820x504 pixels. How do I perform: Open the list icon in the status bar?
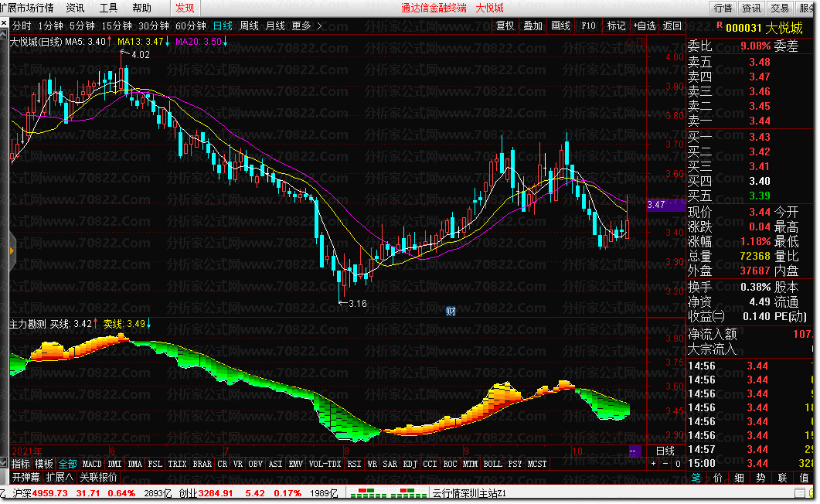pos(800,492)
